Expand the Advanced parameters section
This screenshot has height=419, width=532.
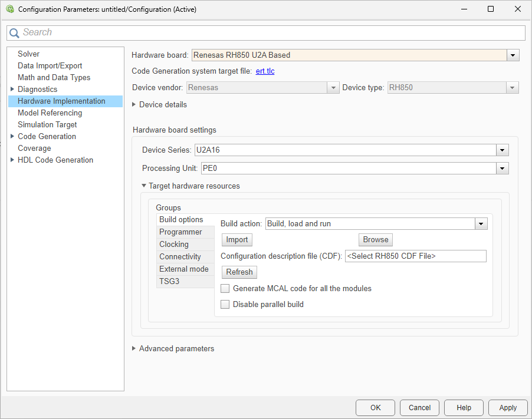tap(133, 349)
